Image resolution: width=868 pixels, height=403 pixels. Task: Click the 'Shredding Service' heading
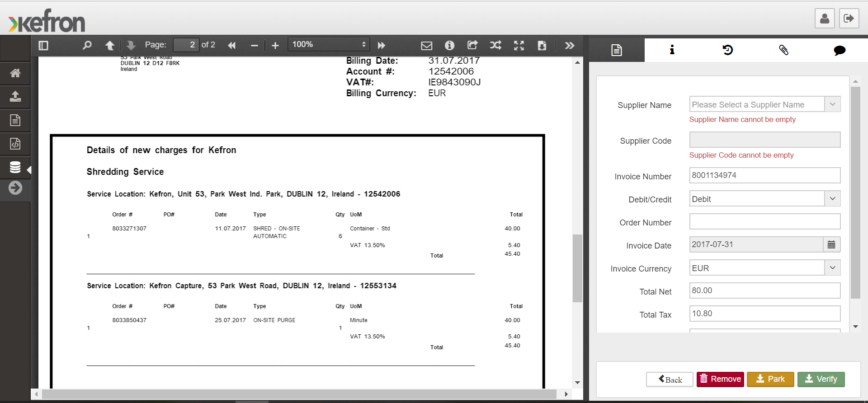125,172
